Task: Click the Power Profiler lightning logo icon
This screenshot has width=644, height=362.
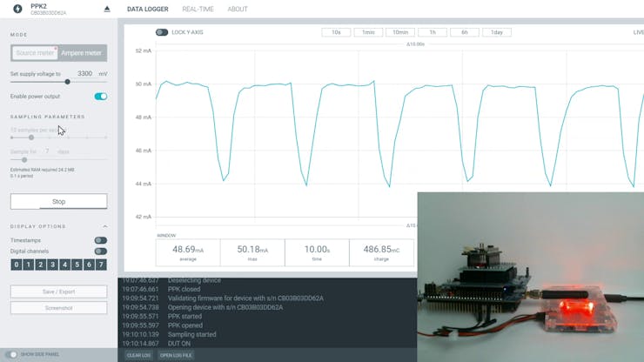Action: pyautogui.click(x=17, y=9)
